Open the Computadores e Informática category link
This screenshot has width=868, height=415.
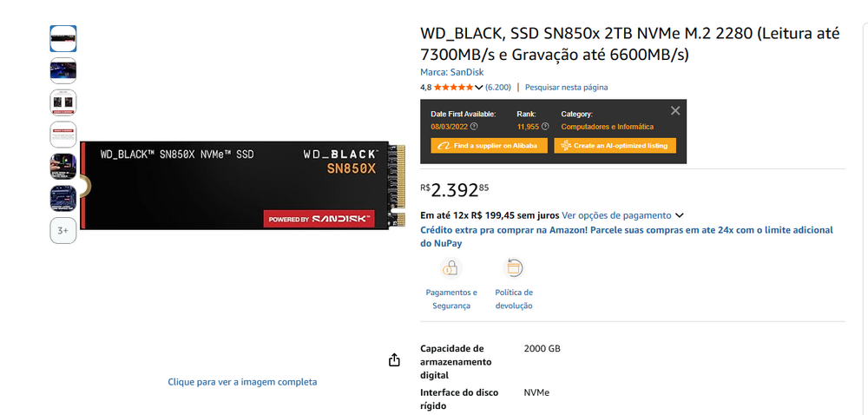point(607,127)
